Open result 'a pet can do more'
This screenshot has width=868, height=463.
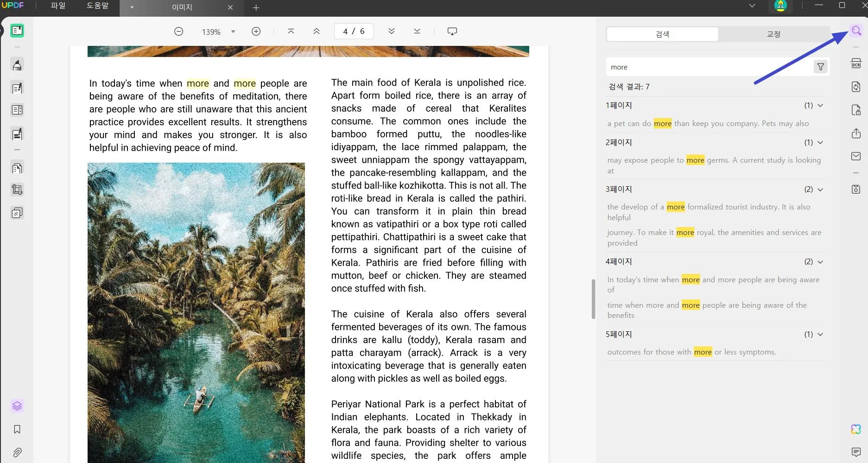click(708, 124)
